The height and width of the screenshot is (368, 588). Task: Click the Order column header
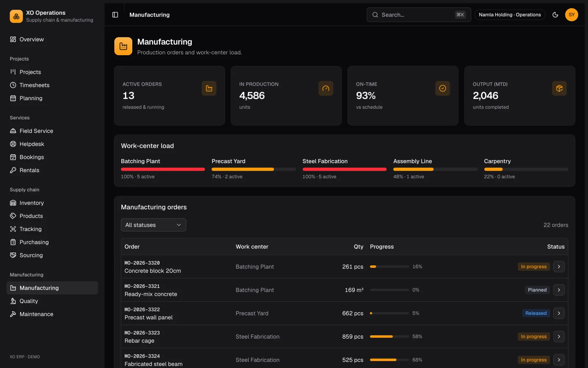[x=132, y=247]
